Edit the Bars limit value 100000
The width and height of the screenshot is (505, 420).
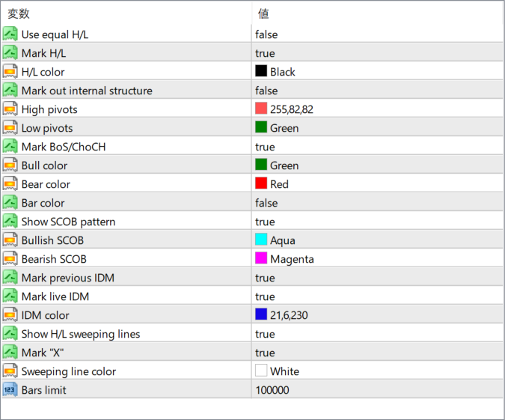click(272, 390)
